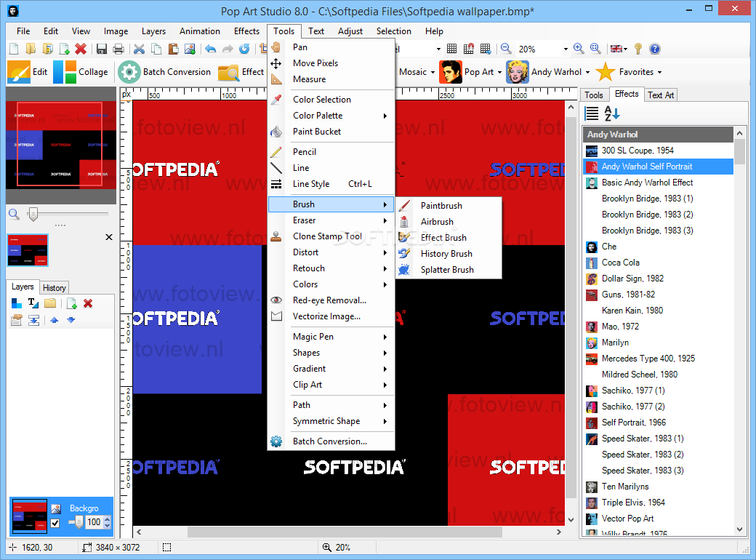Cut selection with scissors icon

140,49
